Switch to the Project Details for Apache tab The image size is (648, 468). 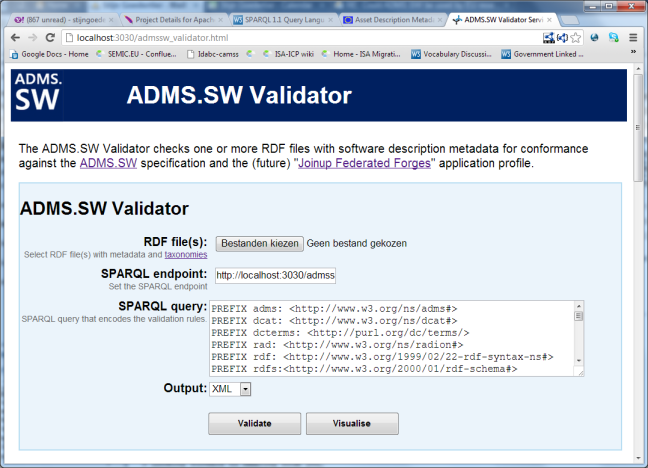click(172, 20)
